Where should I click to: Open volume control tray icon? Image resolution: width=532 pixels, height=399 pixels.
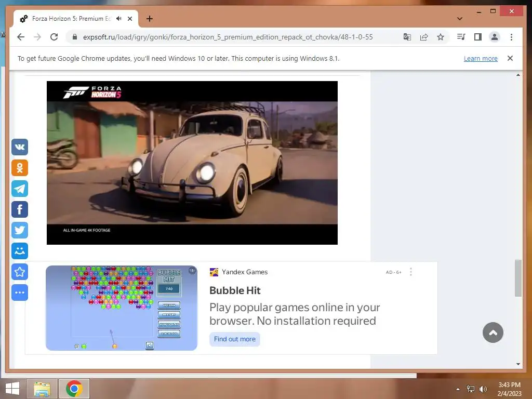(483, 389)
